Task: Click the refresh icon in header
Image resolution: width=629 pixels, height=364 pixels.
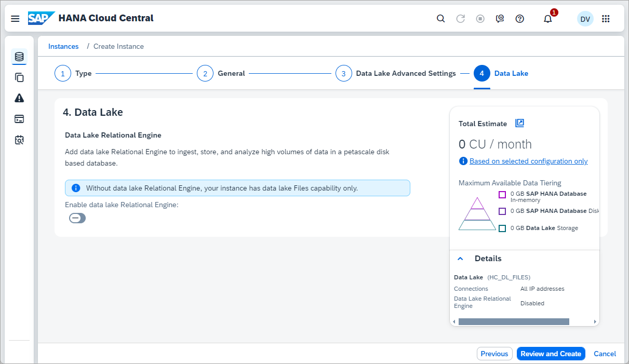Action: [x=460, y=19]
